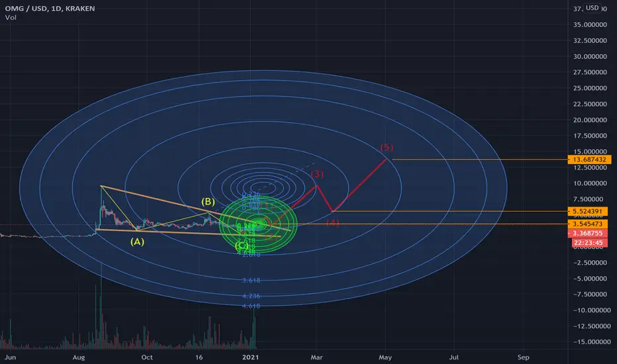Image resolution: width=617 pixels, height=364 pixels.
Task: Select the red (4) wave label
Action: click(333, 223)
